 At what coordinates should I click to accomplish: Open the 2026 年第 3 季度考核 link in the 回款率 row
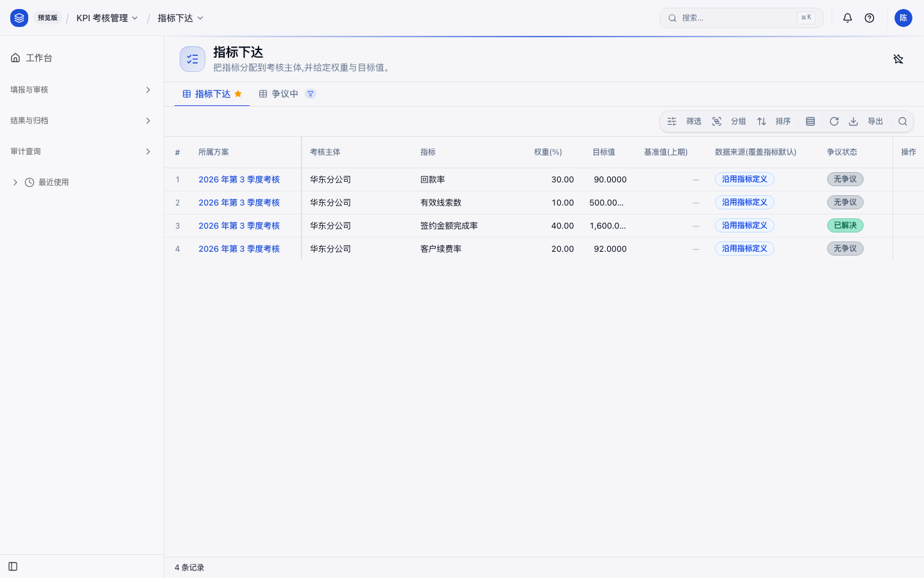(x=239, y=180)
